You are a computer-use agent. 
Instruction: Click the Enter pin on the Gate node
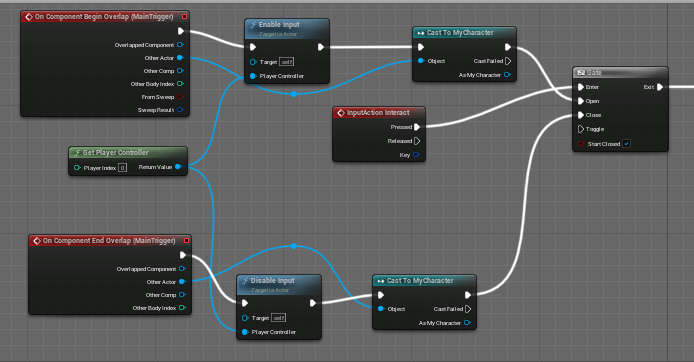click(x=581, y=87)
